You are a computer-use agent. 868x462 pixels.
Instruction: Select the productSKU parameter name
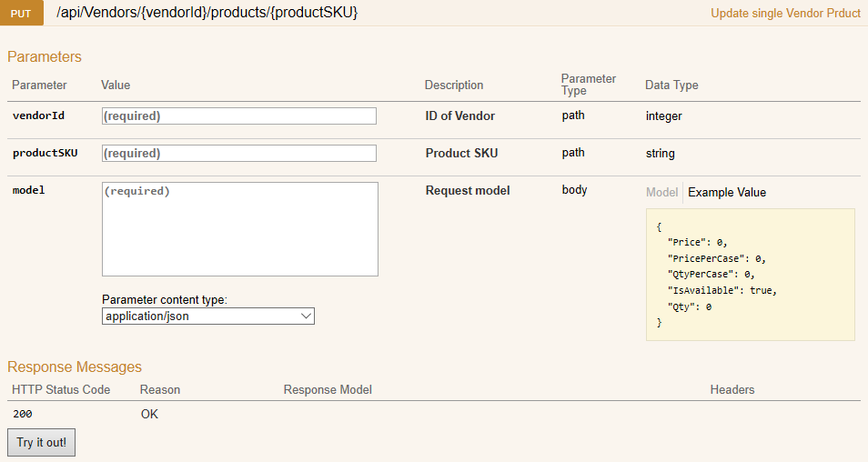click(x=45, y=153)
